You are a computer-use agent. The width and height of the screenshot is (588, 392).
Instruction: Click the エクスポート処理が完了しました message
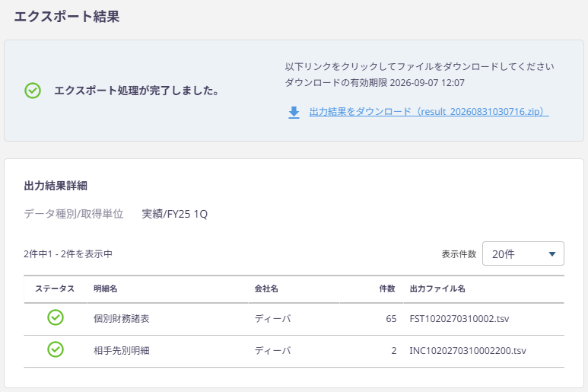(x=136, y=91)
